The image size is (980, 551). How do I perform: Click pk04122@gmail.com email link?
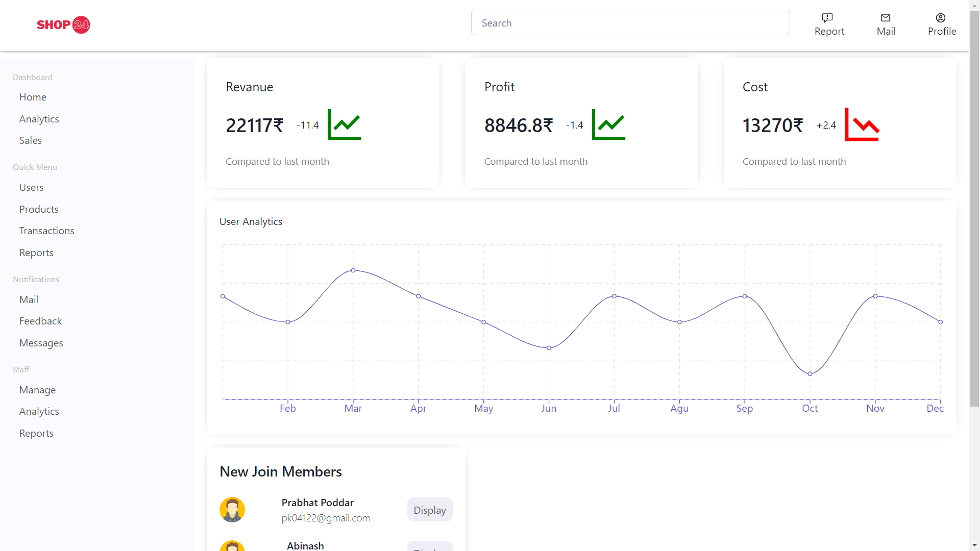click(326, 518)
